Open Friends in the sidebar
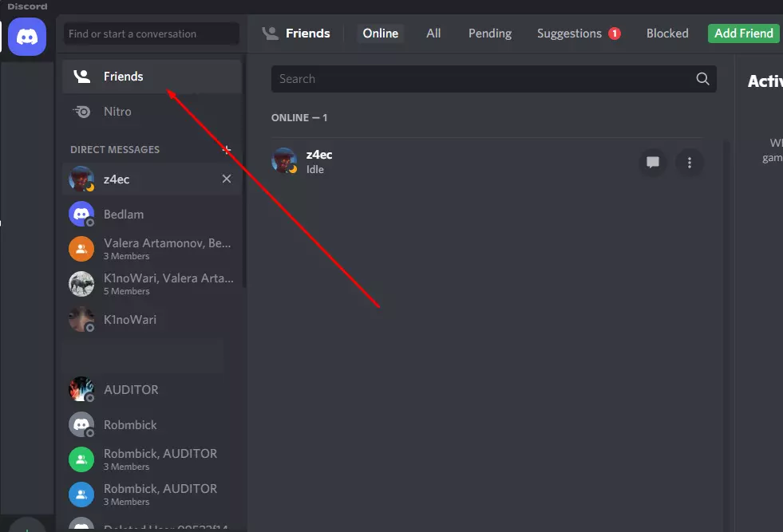 (152, 77)
